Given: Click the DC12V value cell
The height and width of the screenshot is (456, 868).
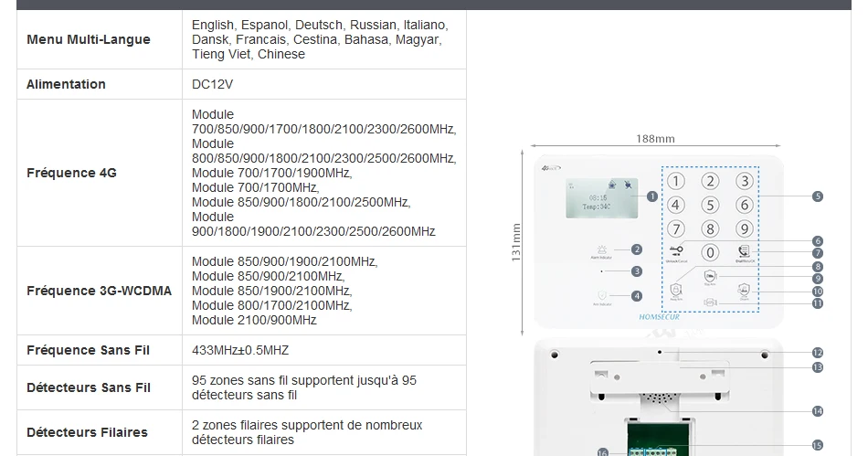Looking at the screenshot, I should [x=324, y=84].
